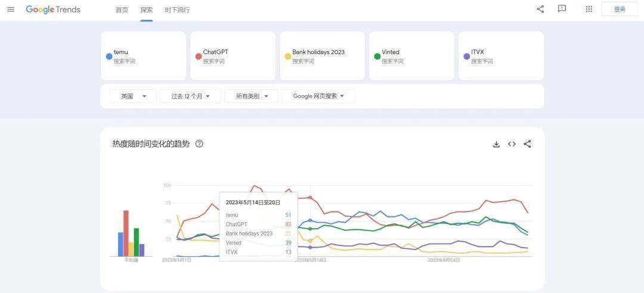Click the Google Trends logo

pyautogui.click(x=53, y=10)
